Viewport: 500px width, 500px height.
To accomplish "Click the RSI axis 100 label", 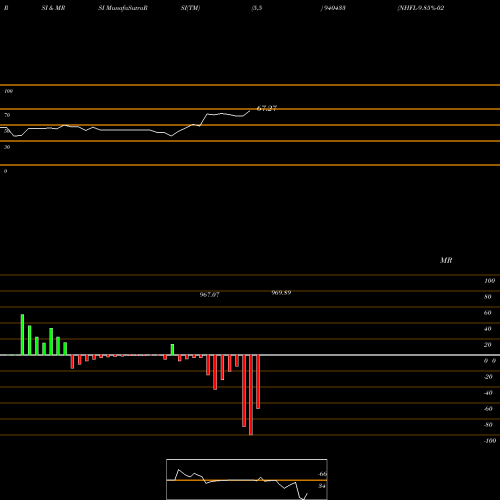I will pyautogui.click(x=8, y=91).
